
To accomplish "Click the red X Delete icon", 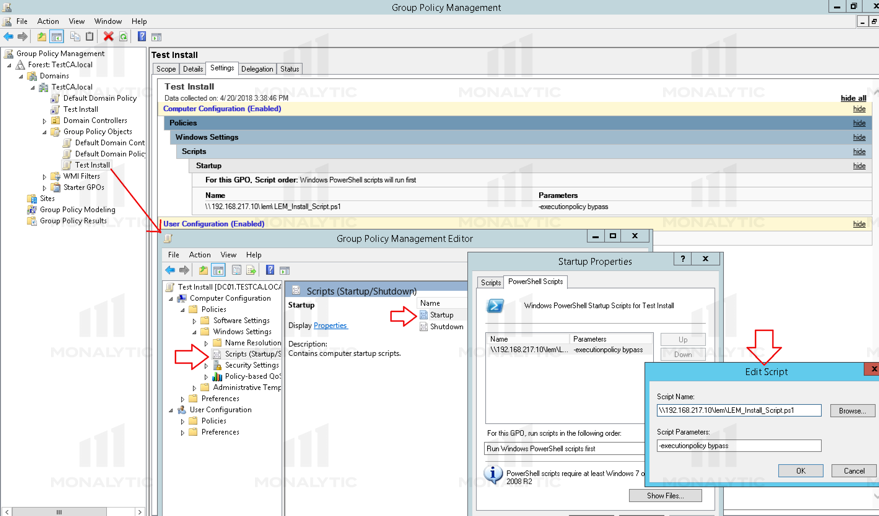I will (x=108, y=36).
